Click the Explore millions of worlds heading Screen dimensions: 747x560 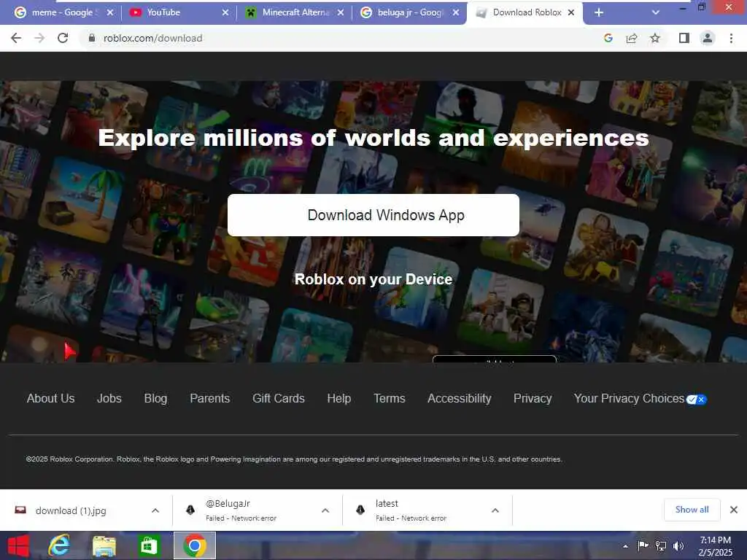click(x=373, y=138)
